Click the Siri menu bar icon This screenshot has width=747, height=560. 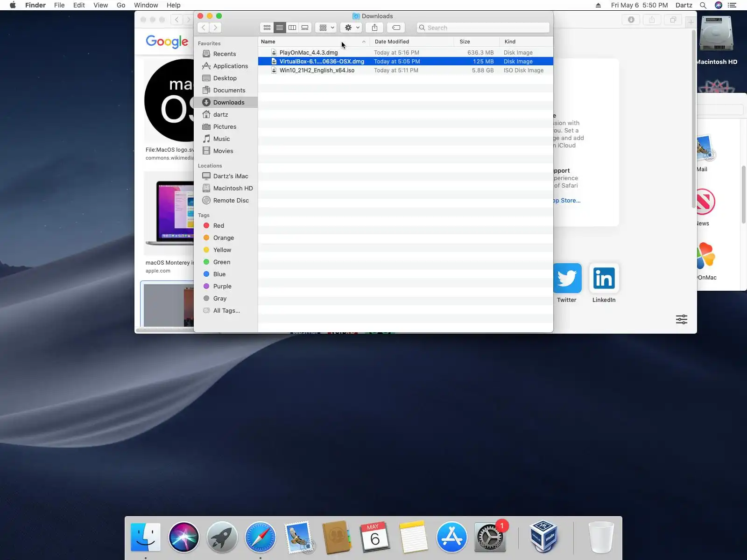coord(718,5)
